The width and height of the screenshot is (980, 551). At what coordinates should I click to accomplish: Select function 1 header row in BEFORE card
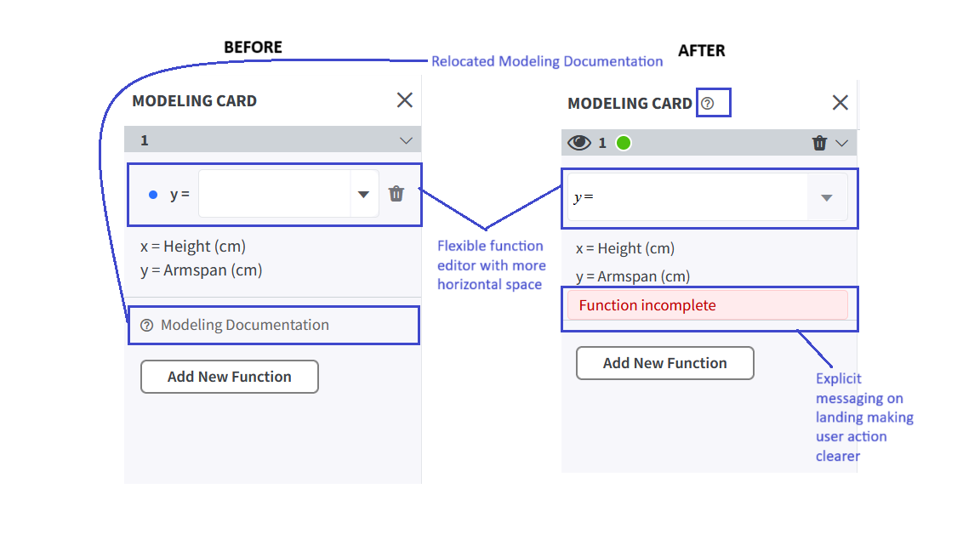click(272, 139)
